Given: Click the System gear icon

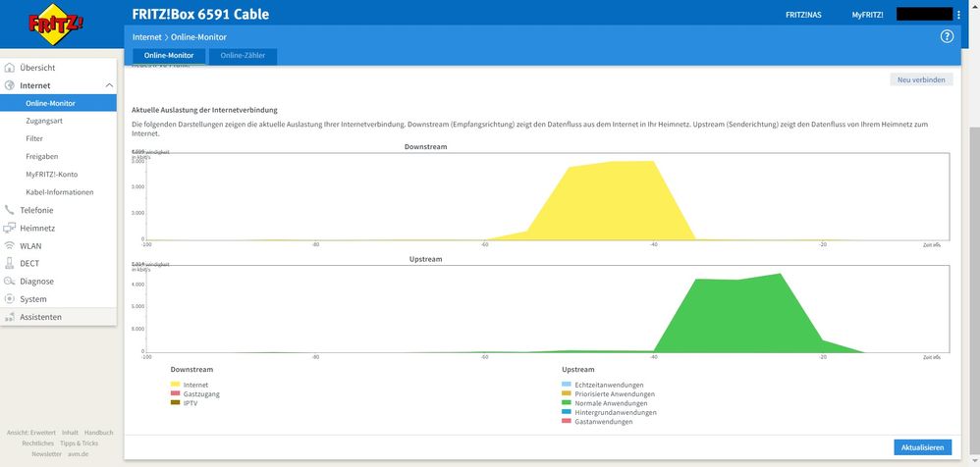Looking at the screenshot, I should click(10, 299).
